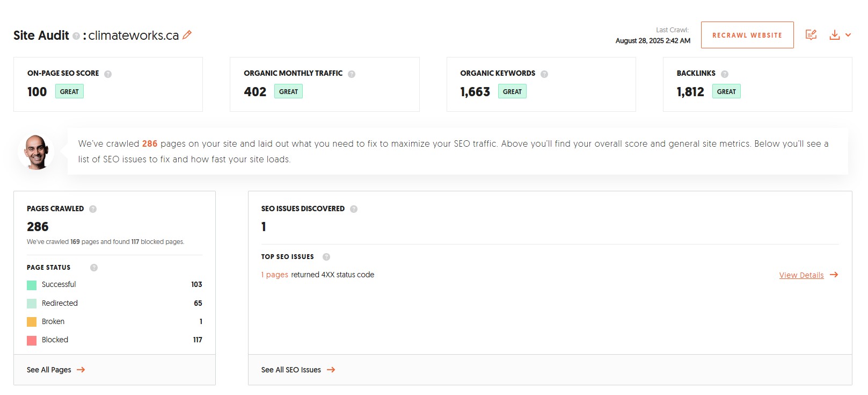
Task: Click the '1 pages' 4XX issue link
Action: (x=274, y=275)
